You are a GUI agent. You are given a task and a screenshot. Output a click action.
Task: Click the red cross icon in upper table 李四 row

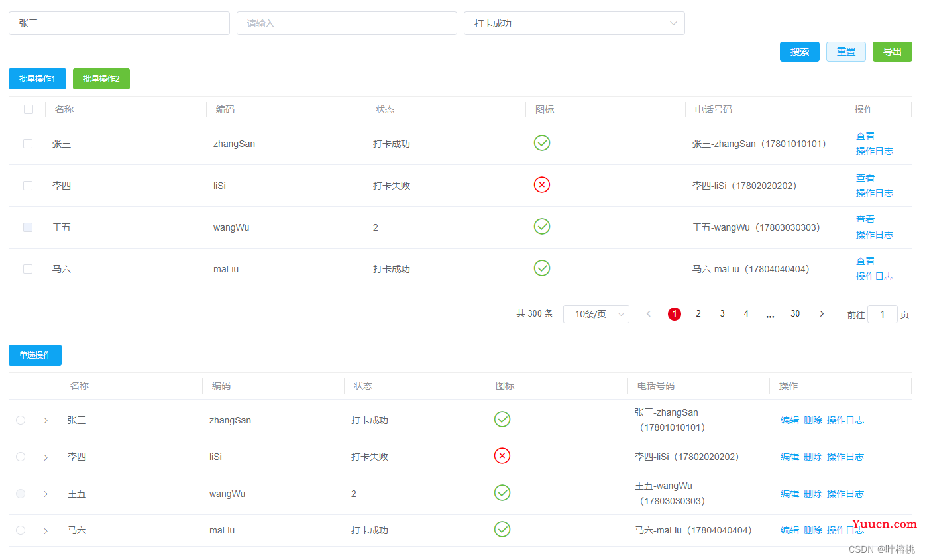point(542,184)
